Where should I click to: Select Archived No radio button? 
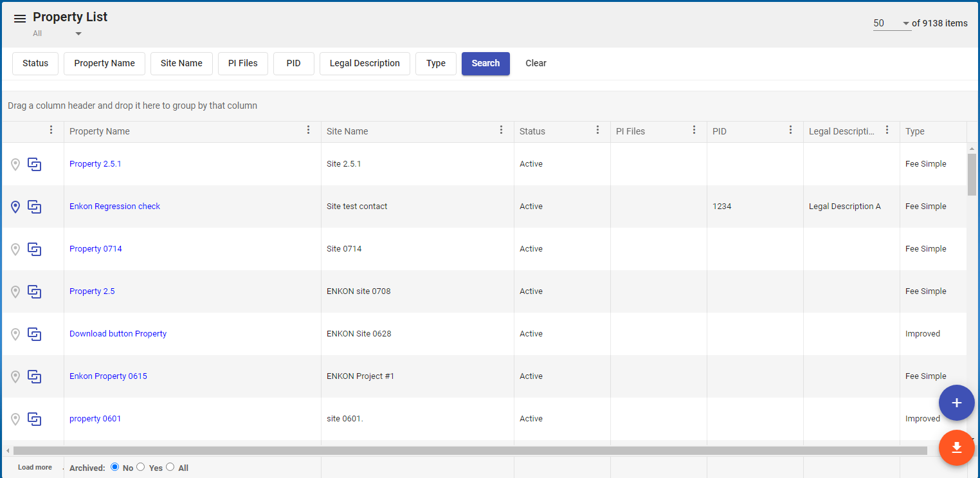[115, 467]
